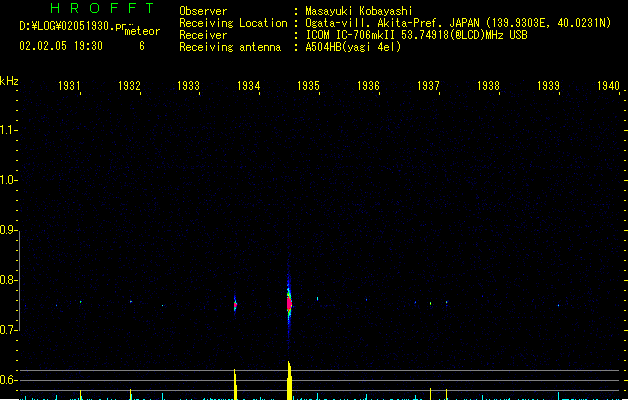Click the Receiving antenna label

point(230,47)
